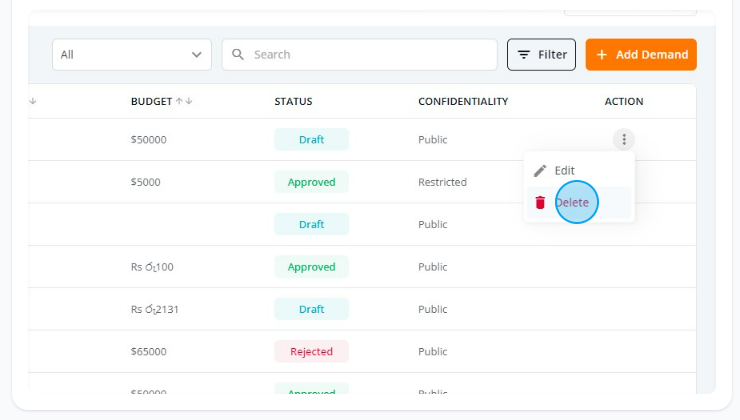
Task: Click the Draft badge in the row without a budget
Action: [x=311, y=224]
